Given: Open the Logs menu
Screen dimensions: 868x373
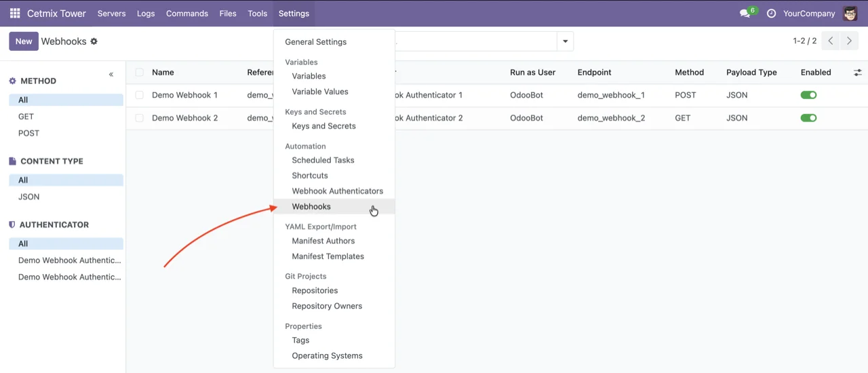Looking at the screenshot, I should [146, 14].
